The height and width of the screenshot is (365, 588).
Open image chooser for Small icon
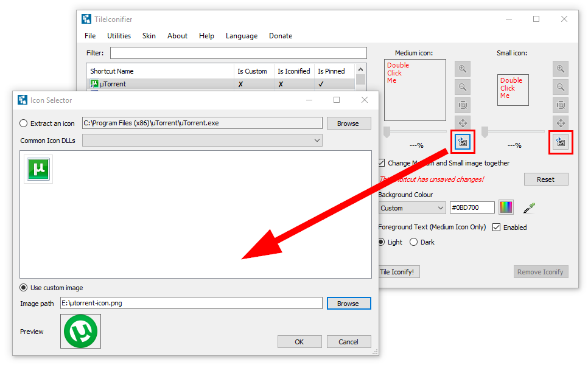561,142
